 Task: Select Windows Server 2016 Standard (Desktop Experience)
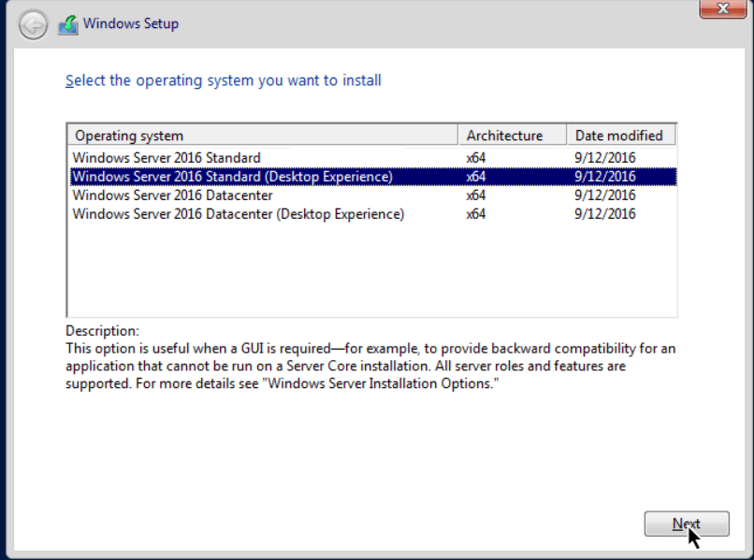coord(373,177)
